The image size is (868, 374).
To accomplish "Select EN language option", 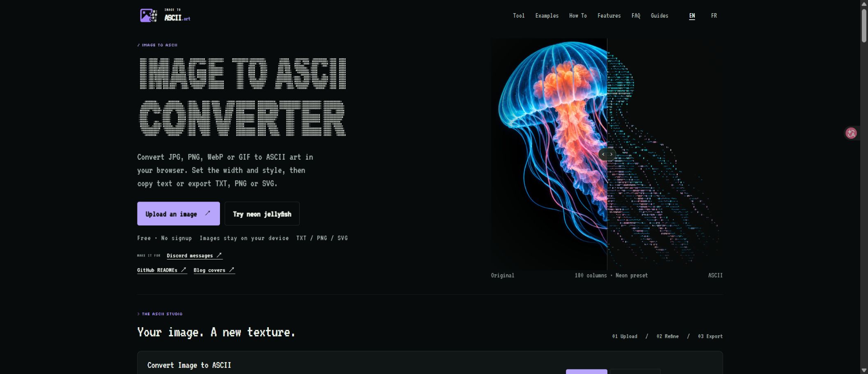I will coord(692,16).
